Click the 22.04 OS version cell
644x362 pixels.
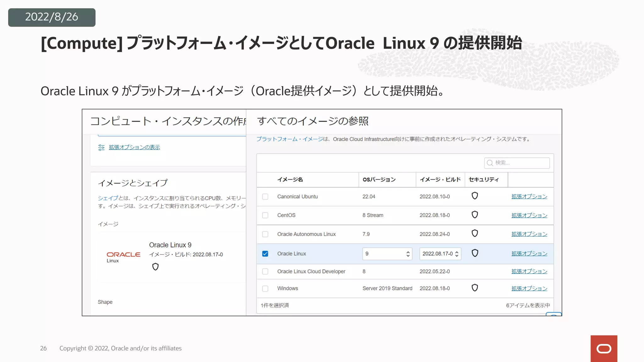click(x=369, y=197)
